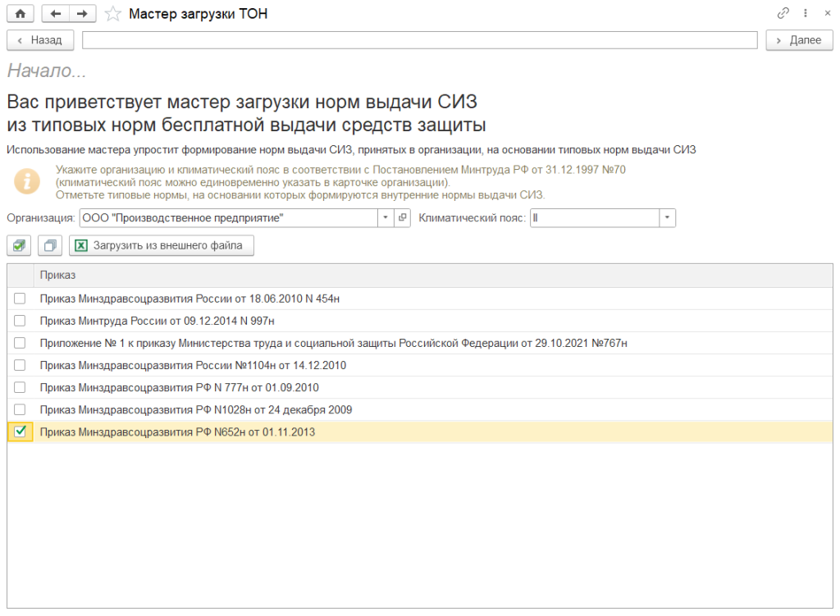Check the Минтруда России N 997н order
The height and width of the screenshot is (616, 840).
tap(20, 321)
